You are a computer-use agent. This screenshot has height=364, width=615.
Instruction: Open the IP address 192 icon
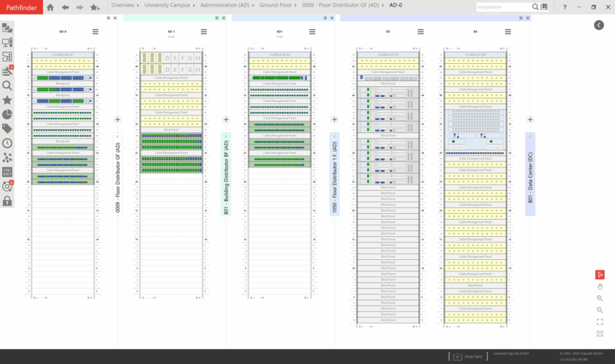click(7, 172)
